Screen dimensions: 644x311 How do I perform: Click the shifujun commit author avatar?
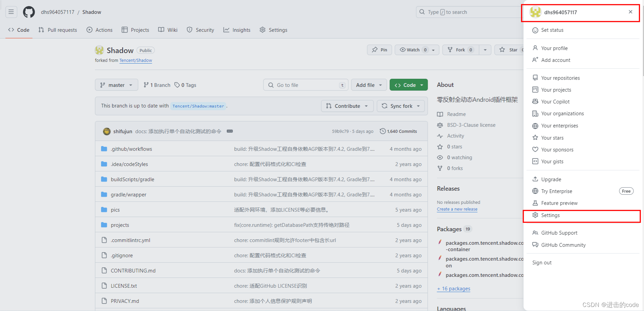pyautogui.click(x=107, y=131)
